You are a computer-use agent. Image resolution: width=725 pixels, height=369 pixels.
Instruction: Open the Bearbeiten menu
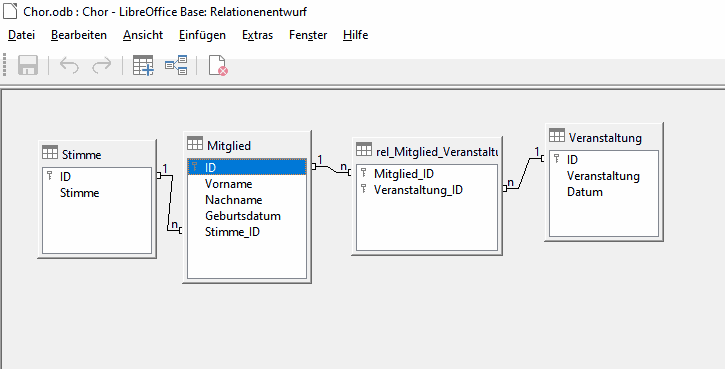tap(79, 35)
